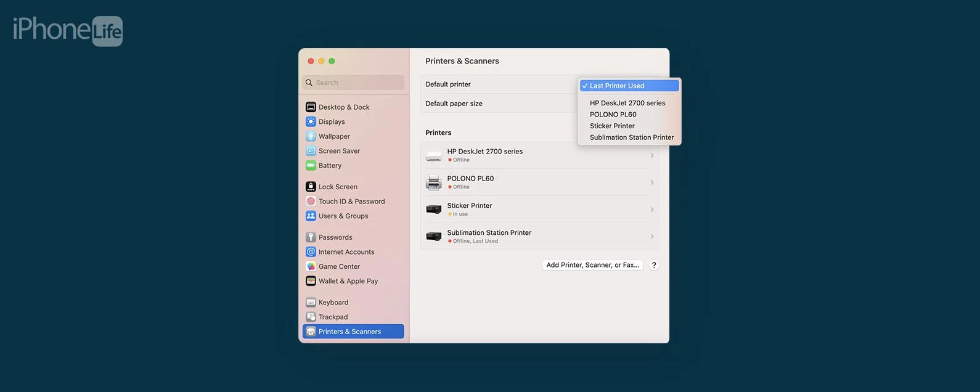Open the Passwords key icon
The height and width of the screenshot is (392, 980).
point(311,237)
